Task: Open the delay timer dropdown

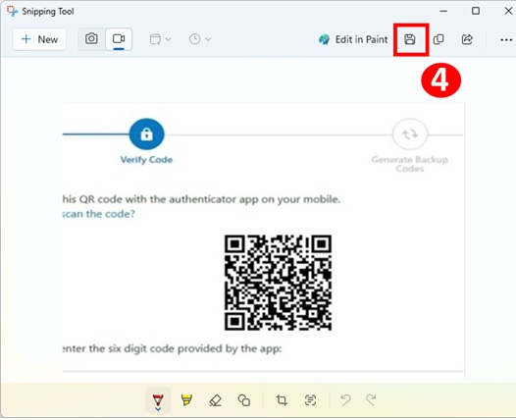Action: [200, 39]
